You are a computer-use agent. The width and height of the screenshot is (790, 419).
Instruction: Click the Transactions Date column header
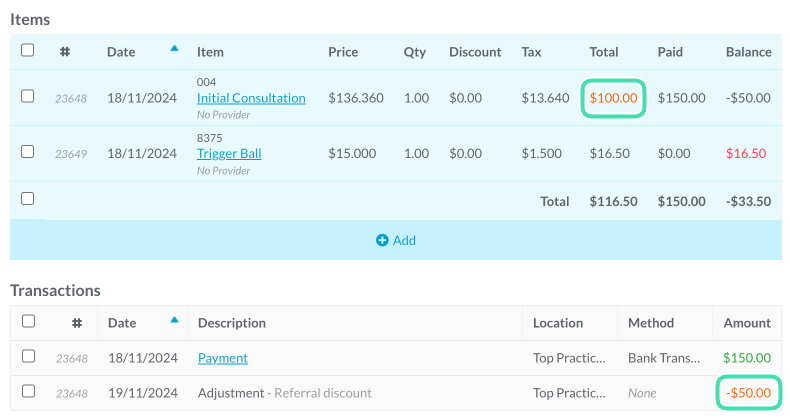[122, 323]
